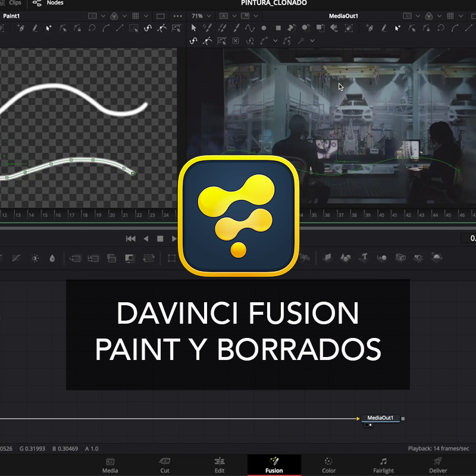Switch to the Color page
Image resolution: width=476 pixels, height=476 pixels.
click(328, 465)
